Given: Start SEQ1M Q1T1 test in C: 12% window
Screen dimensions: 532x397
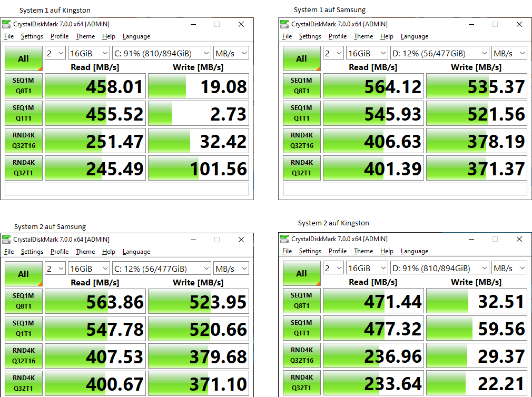Looking at the screenshot, I should click(23, 329).
